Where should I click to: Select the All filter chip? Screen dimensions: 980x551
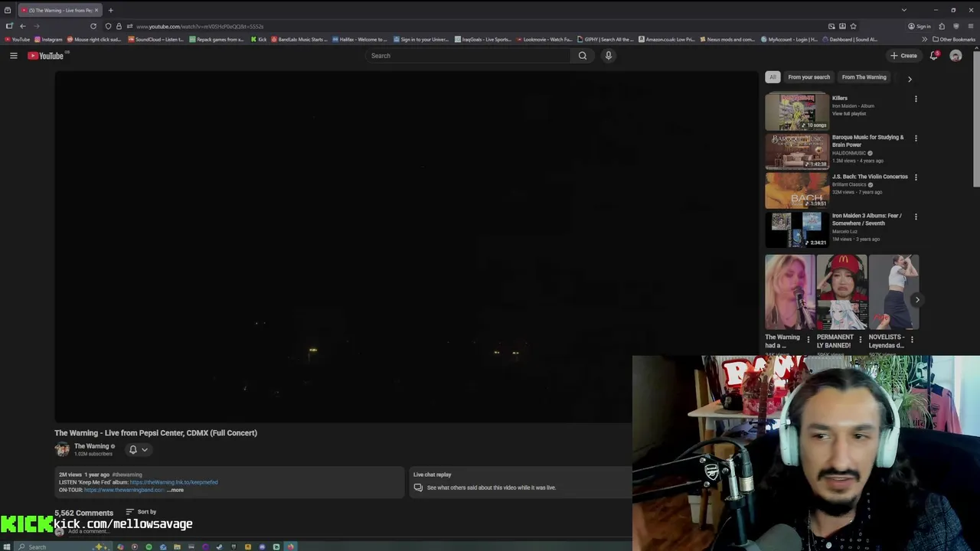click(773, 77)
